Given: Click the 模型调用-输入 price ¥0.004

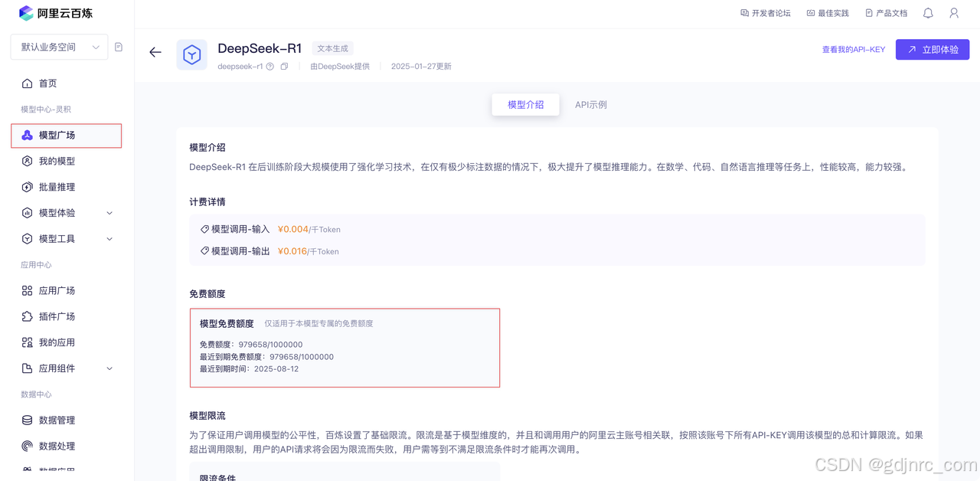Looking at the screenshot, I should pyautogui.click(x=293, y=229).
